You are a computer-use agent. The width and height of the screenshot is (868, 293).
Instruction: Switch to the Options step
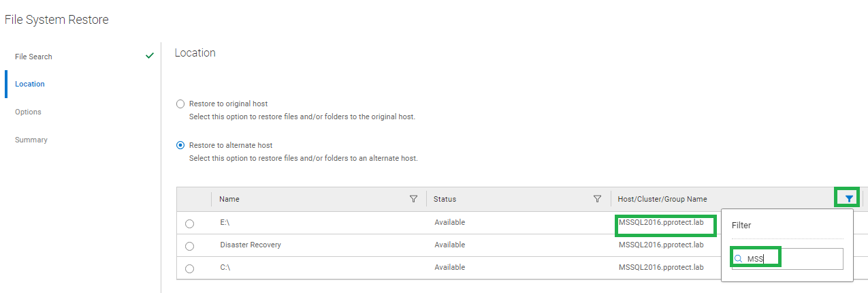pos(28,112)
